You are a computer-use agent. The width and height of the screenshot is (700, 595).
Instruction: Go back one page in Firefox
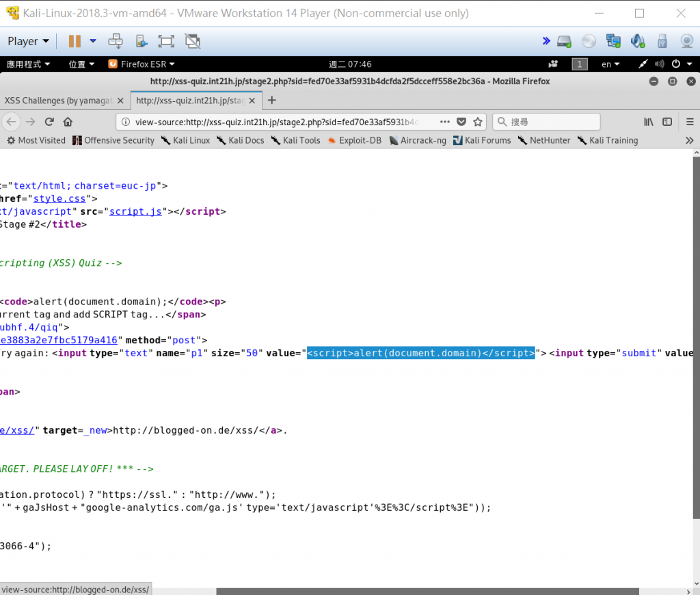tap(11, 122)
